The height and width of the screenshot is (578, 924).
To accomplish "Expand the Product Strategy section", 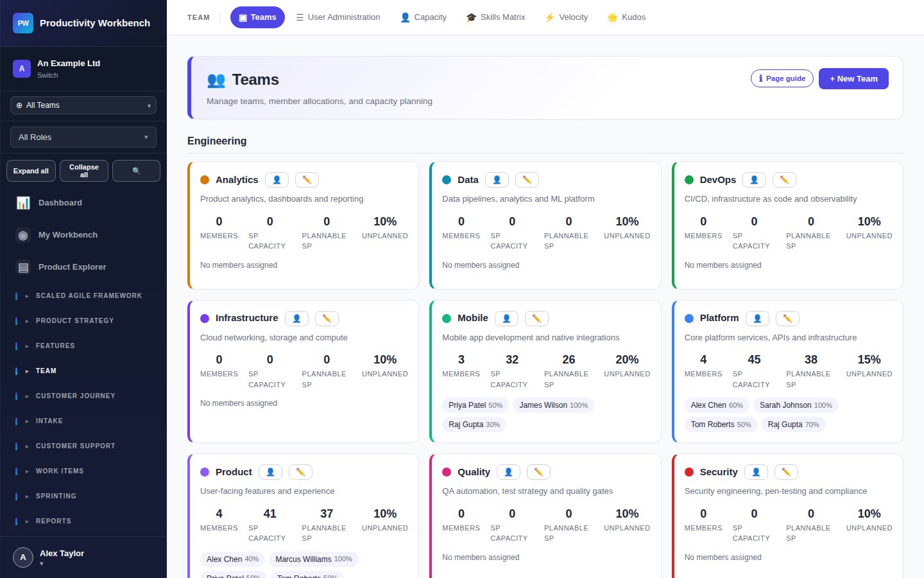I will click(83, 321).
